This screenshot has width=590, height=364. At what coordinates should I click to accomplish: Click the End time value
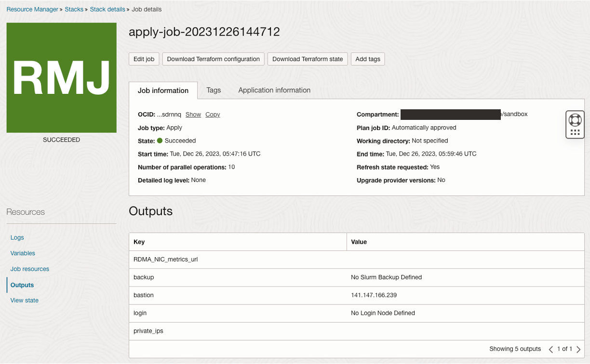(x=431, y=154)
